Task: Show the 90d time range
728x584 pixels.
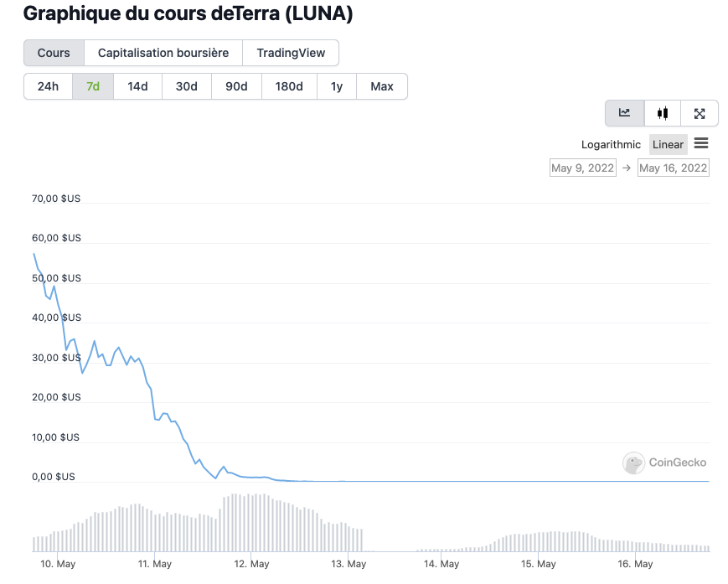Action: pyautogui.click(x=237, y=86)
